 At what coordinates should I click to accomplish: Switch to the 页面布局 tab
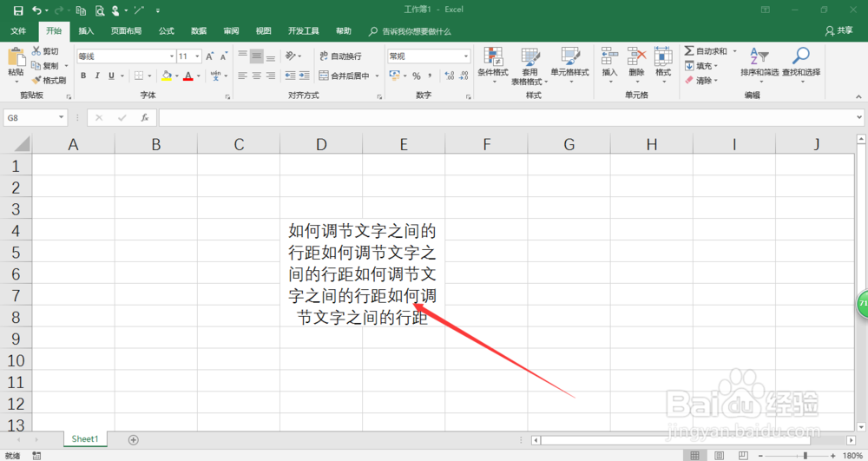(126, 31)
